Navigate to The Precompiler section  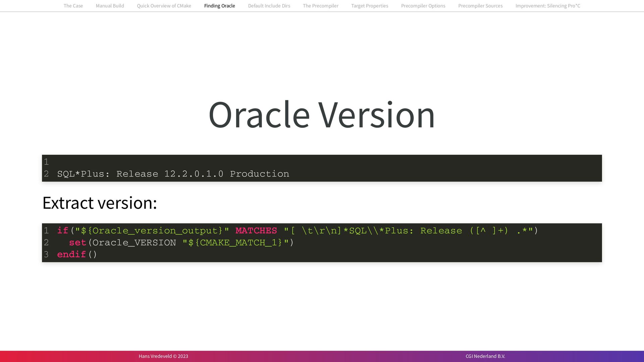(x=321, y=6)
